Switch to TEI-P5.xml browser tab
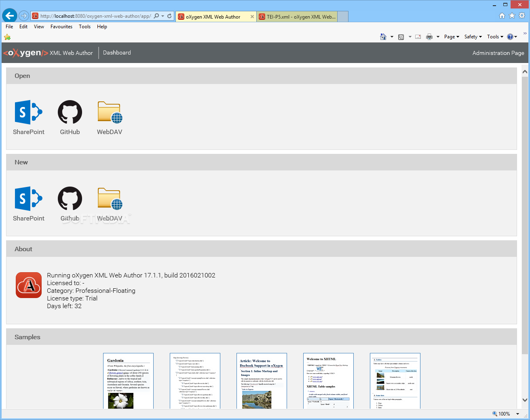The width and height of the screenshot is (530, 420). pyautogui.click(x=297, y=17)
